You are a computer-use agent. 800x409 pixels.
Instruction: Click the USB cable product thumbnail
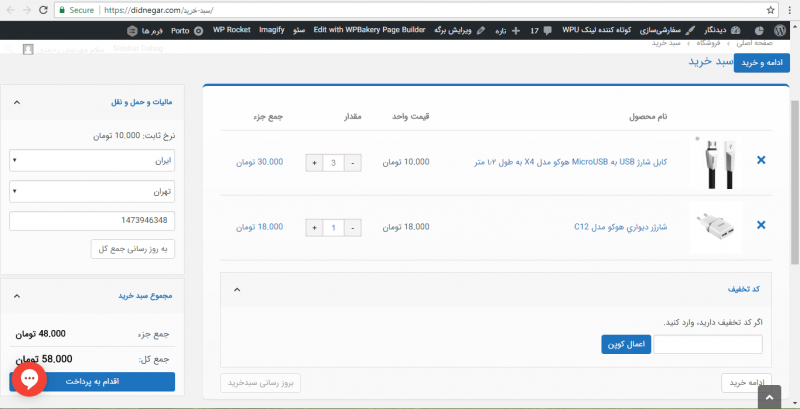716,161
